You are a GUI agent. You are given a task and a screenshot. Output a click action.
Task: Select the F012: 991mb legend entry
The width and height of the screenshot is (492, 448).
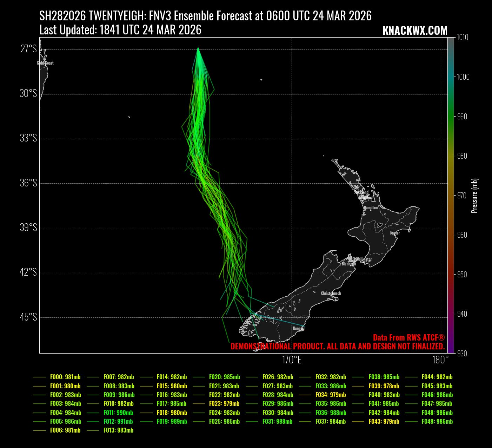point(118,421)
